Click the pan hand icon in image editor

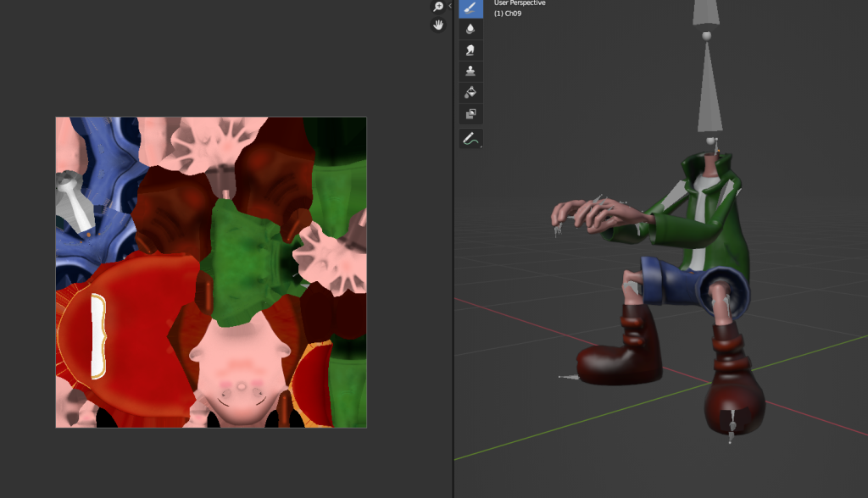(438, 25)
